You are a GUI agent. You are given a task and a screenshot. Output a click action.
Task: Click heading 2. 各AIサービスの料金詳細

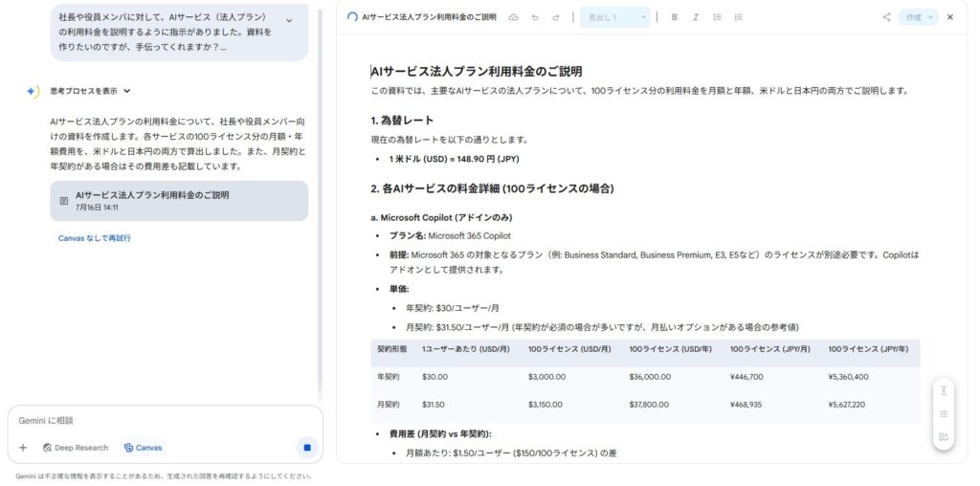point(493,188)
